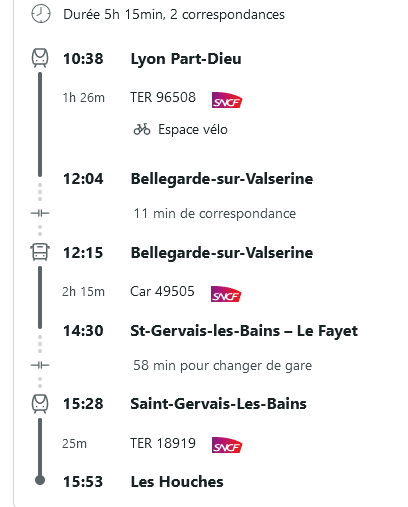Image resolution: width=408 pixels, height=507 pixels.
Task: Click the TER 96508 train number
Action: [x=163, y=97]
